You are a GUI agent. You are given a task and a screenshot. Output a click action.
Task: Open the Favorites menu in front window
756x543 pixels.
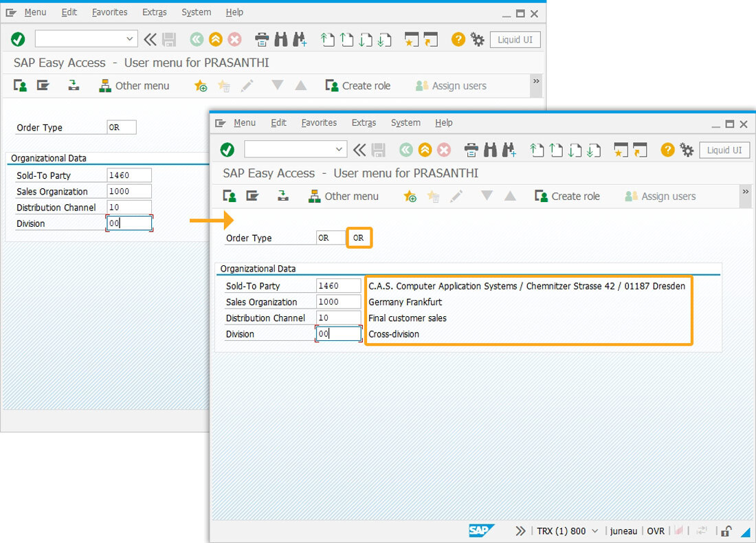pos(319,122)
